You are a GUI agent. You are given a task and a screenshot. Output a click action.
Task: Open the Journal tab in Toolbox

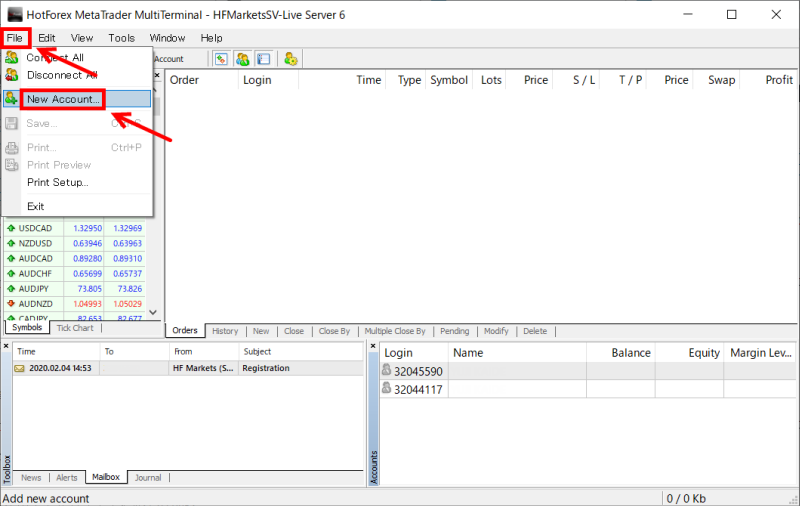coord(148,478)
